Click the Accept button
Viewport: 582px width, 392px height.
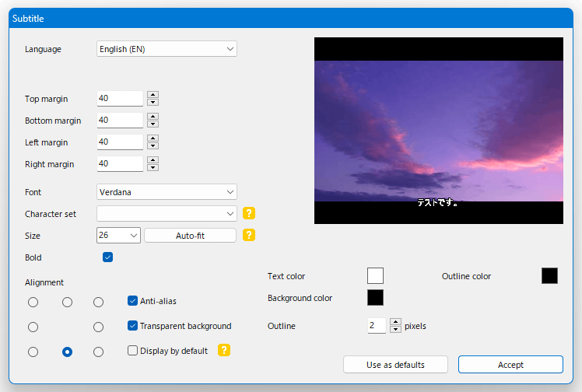click(x=510, y=365)
